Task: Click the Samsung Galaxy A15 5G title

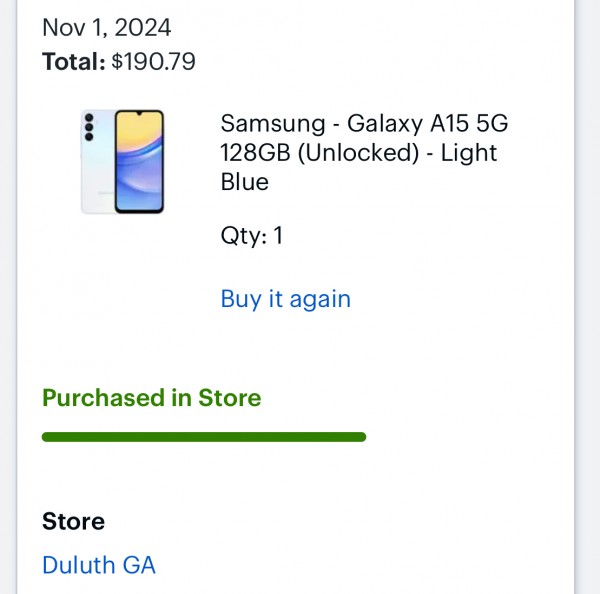Action: [x=364, y=125]
